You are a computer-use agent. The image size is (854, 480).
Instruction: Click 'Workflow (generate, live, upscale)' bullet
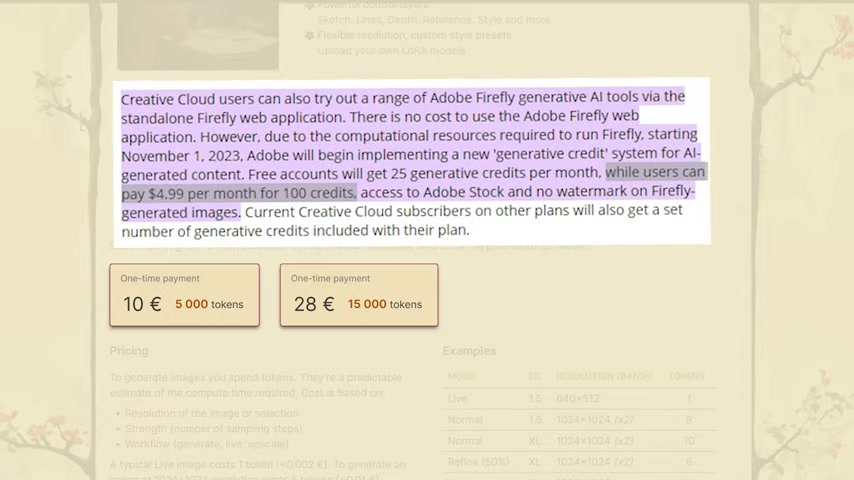coord(206,443)
